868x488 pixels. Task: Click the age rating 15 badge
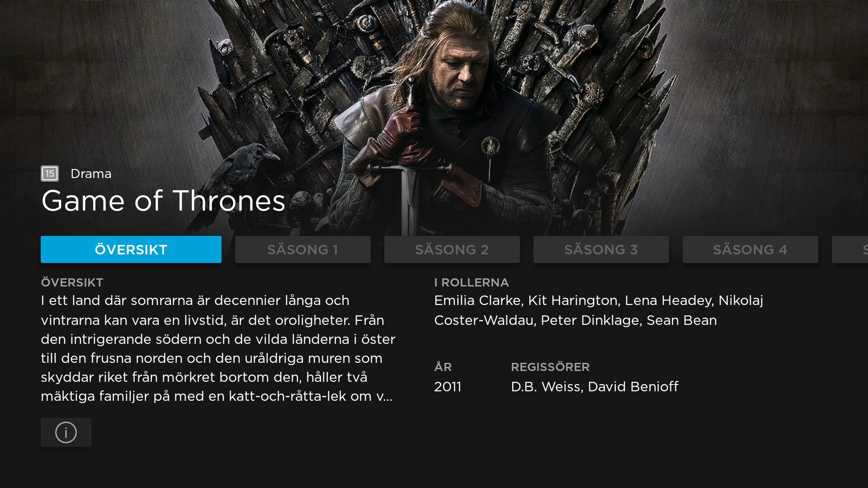(50, 174)
